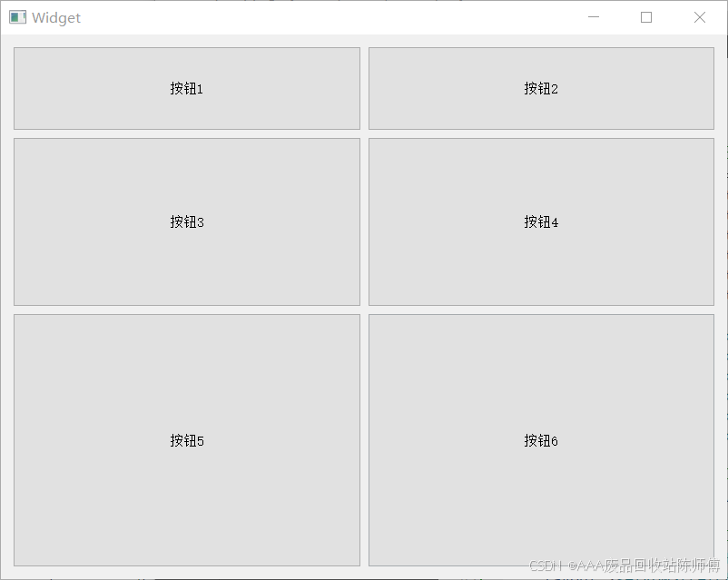Choose the medium-height button 按钮3
The height and width of the screenshot is (580, 728).
[x=187, y=222]
